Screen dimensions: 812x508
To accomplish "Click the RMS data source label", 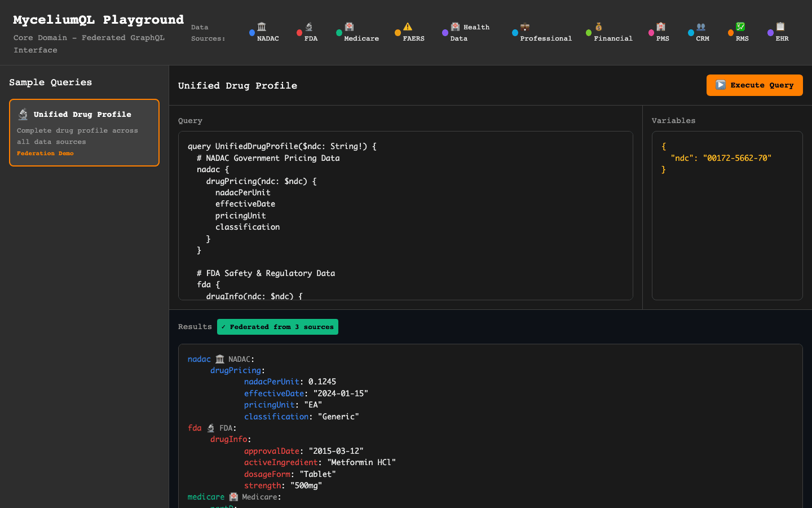I will click(x=742, y=38).
